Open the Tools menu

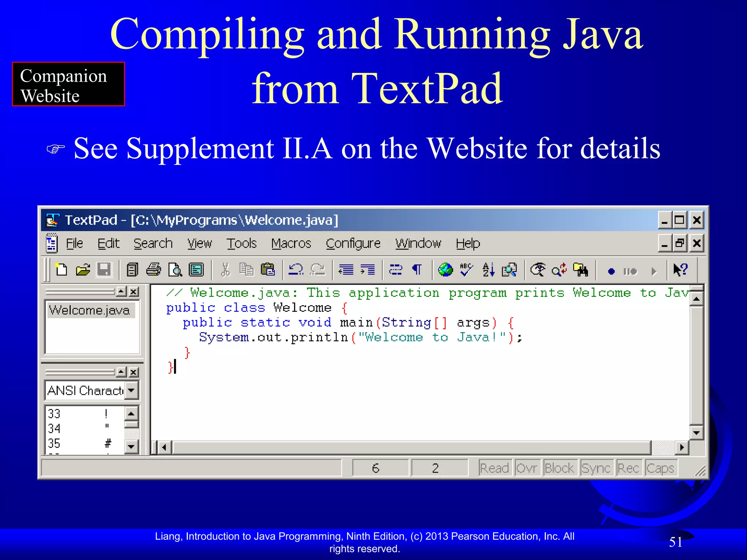click(x=241, y=243)
